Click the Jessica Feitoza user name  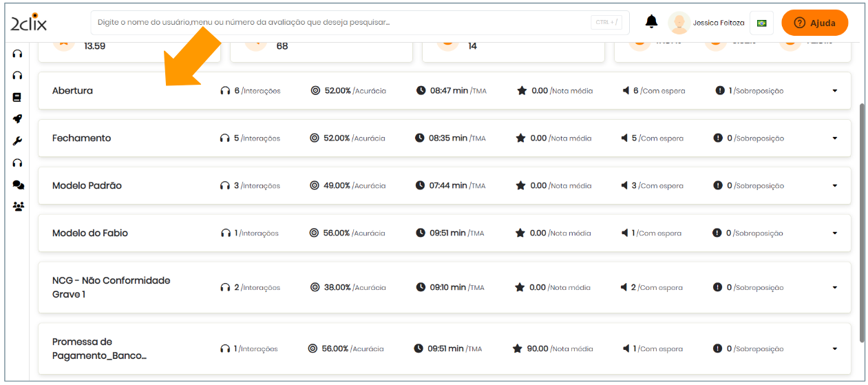click(718, 23)
